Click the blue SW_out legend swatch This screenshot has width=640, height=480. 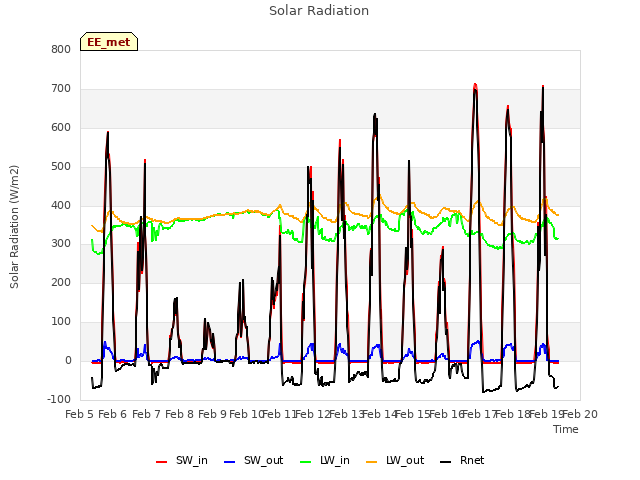pos(230,462)
